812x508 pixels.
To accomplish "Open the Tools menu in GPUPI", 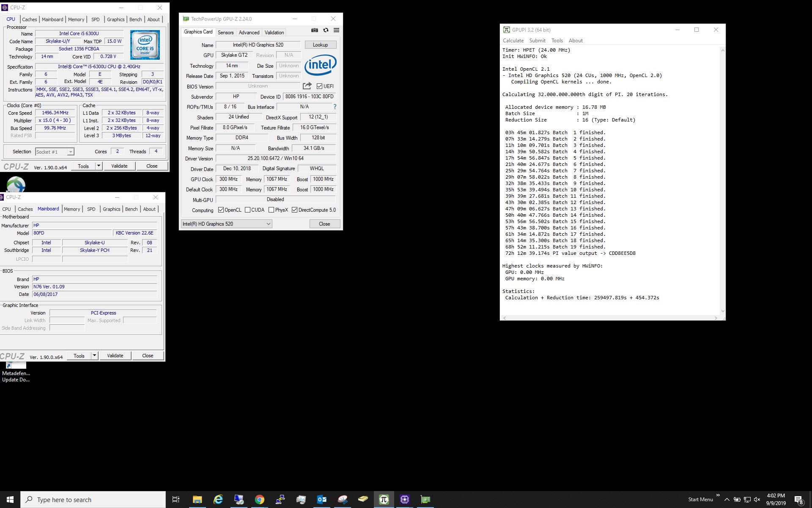I will (x=557, y=41).
